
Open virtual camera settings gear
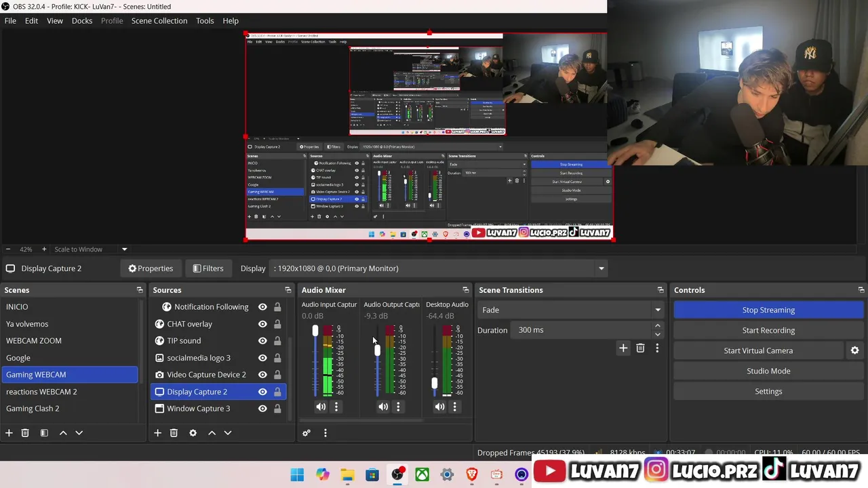click(x=854, y=350)
